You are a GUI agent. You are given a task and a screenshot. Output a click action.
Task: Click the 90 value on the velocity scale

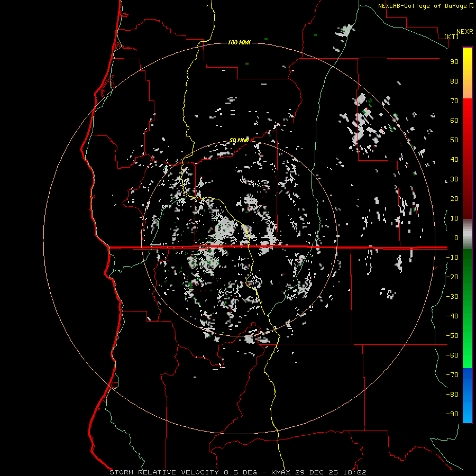coord(454,62)
